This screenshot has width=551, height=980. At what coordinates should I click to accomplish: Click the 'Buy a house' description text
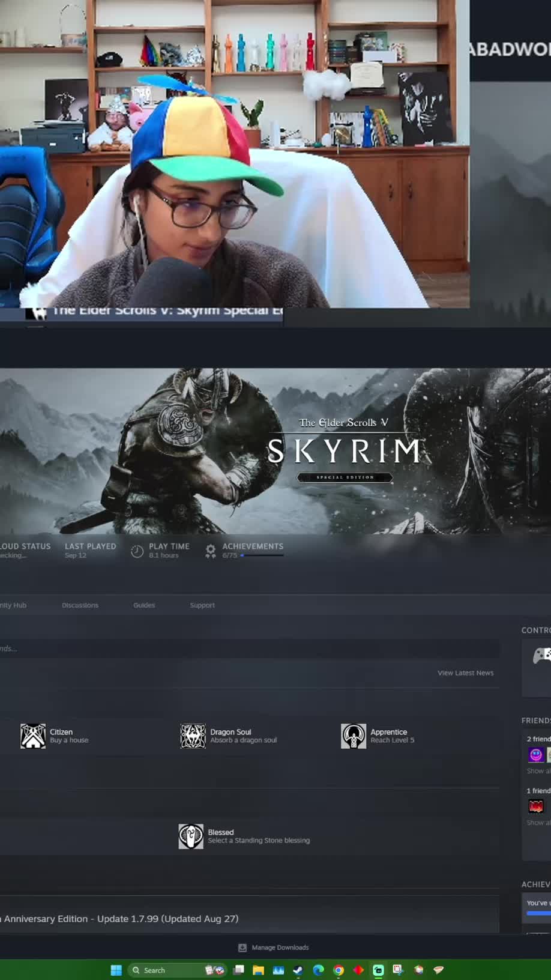tap(69, 740)
